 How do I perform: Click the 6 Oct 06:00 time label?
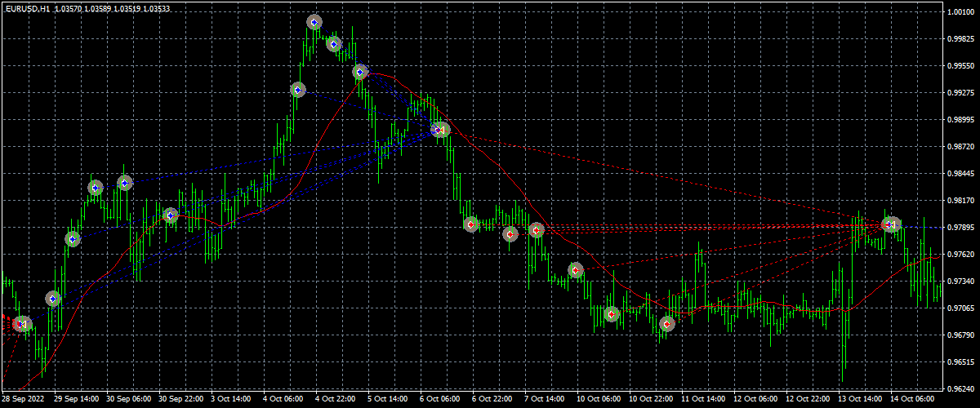(441, 401)
